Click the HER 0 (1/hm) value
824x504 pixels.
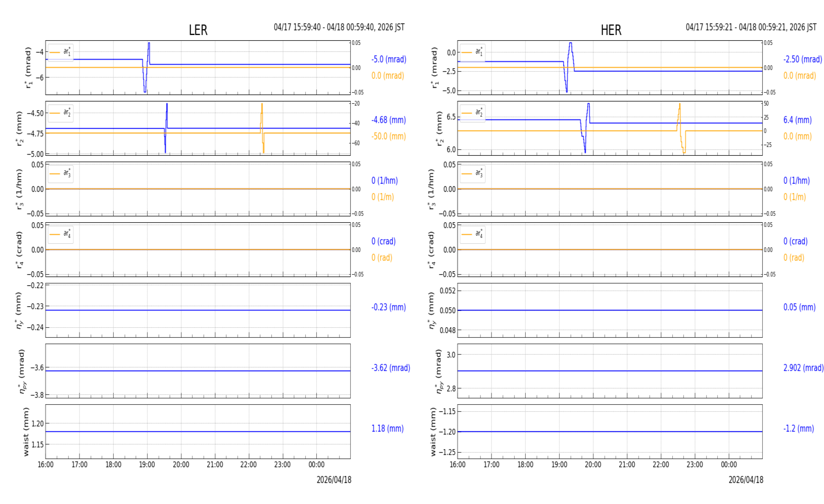[797, 181]
